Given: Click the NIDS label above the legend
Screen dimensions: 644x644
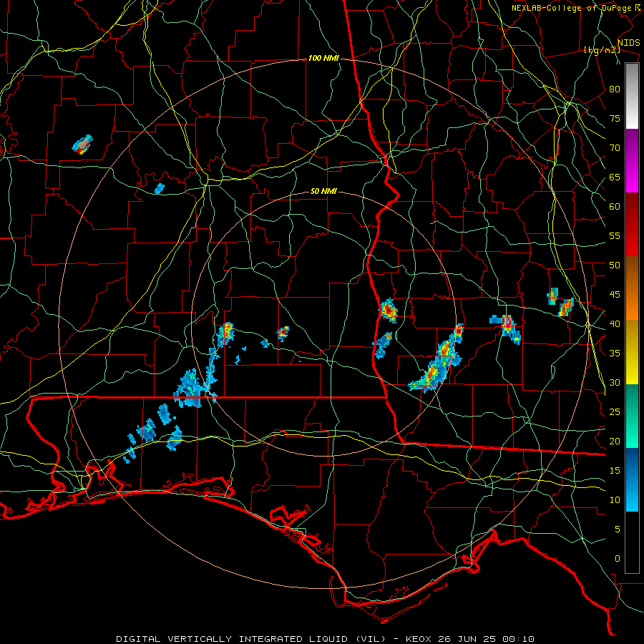Looking at the screenshot, I should tap(628, 43).
